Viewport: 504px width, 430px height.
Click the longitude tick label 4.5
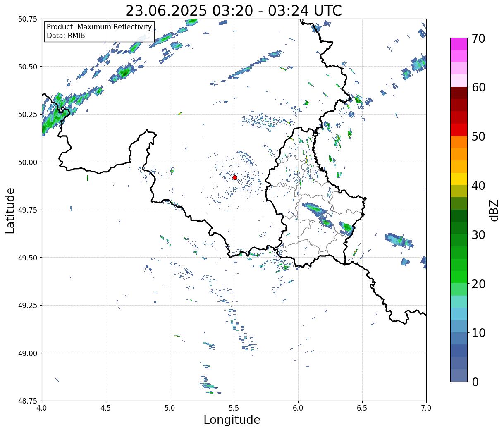(106, 408)
